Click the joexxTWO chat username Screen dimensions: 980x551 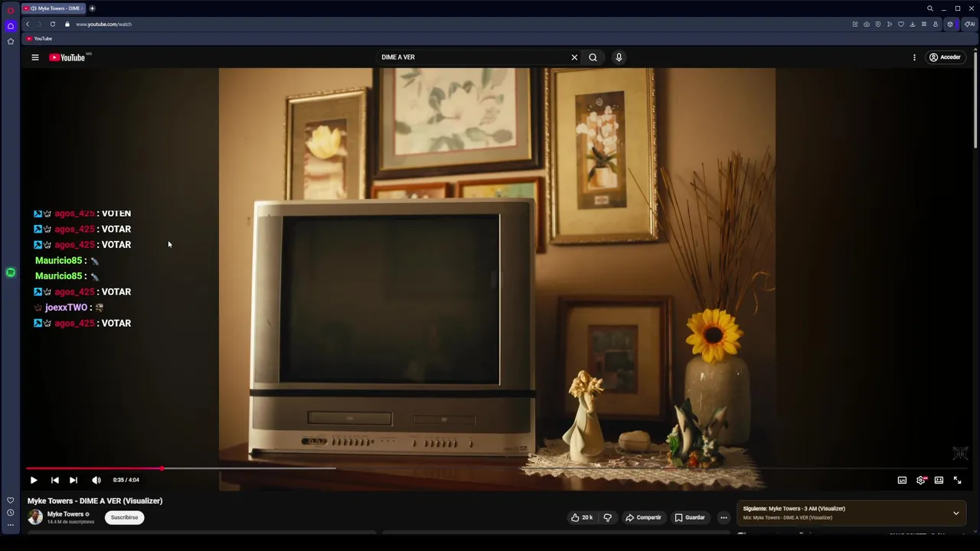(66, 308)
